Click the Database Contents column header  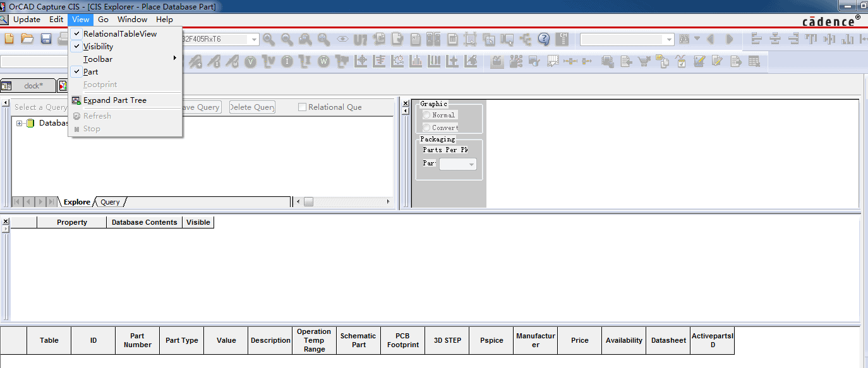[145, 222]
